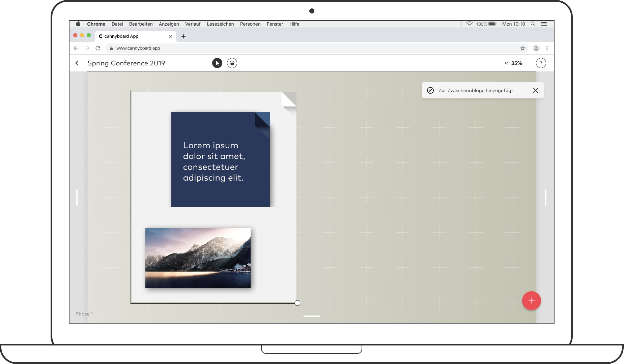The image size is (624, 364).
Task: Open the Anzeigen menu
Action: click(x=169, y=24)
